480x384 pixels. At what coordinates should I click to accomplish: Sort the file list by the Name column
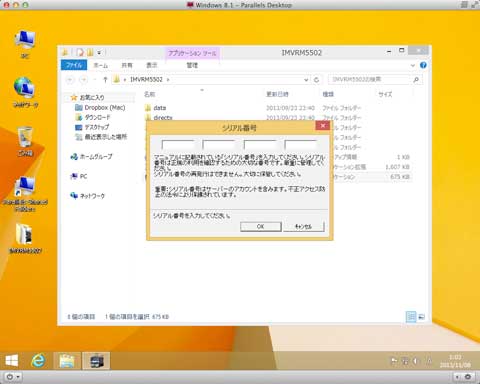pyautogui.click(x=150, y=94)
